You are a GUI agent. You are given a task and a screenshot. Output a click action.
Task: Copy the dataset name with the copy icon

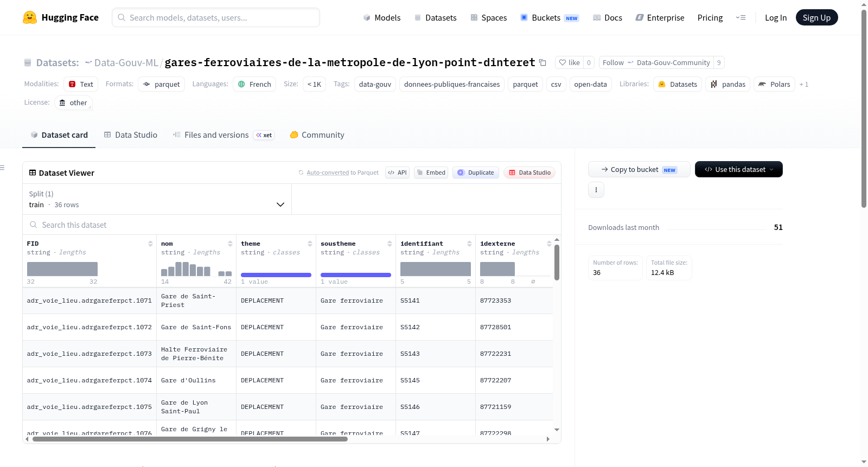pyautogui.click(x=542, y=62)
